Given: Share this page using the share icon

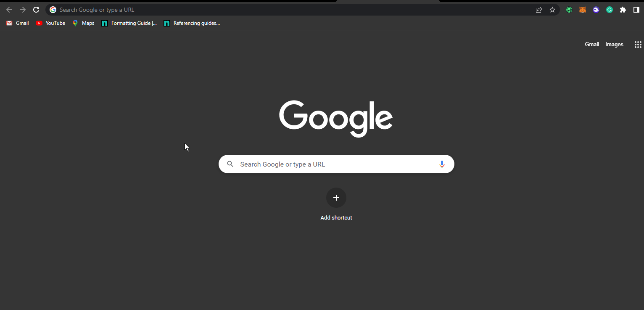Looking at the screenshot, I should 539,10.
